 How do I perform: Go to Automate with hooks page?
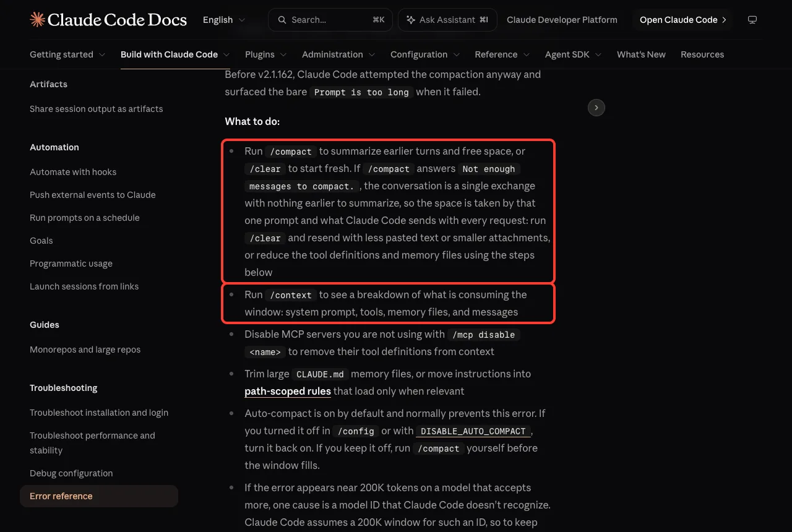(x=73, y=172)
